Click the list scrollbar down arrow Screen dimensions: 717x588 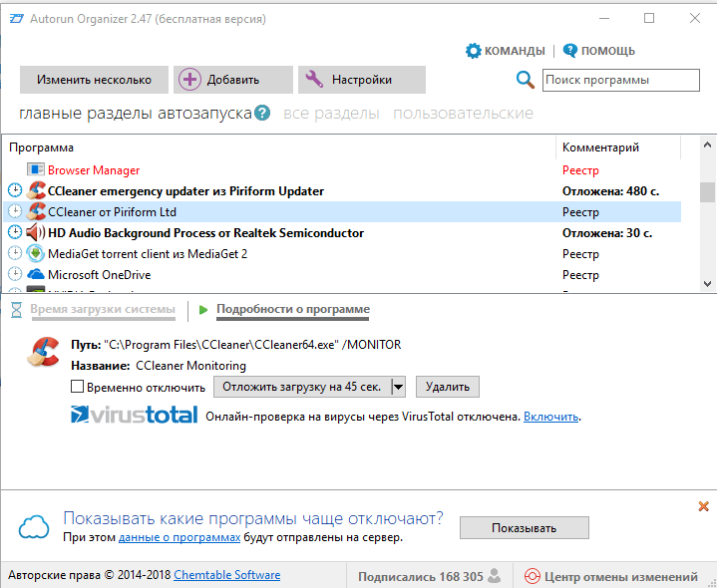pyautogui.click(x=707, y=284)
